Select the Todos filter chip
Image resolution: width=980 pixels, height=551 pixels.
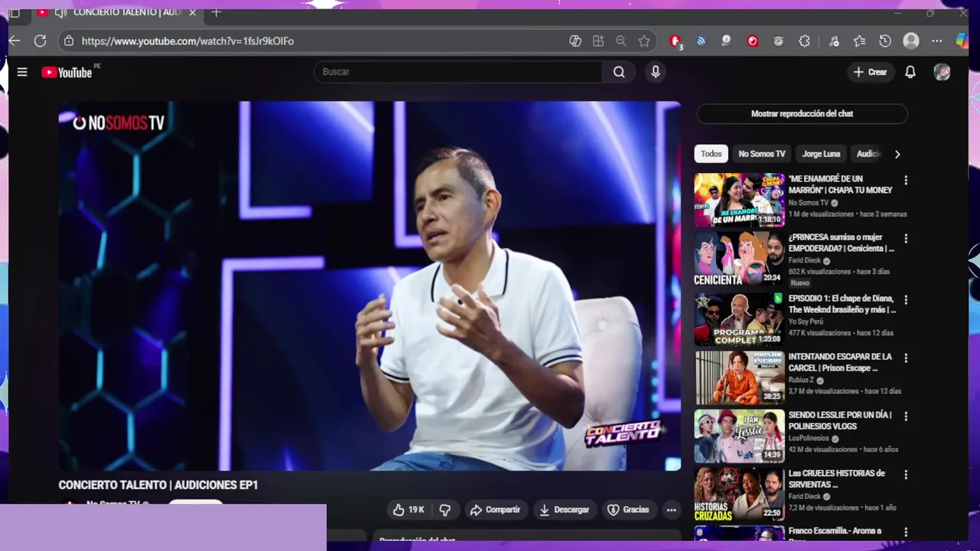click(711, 154)
